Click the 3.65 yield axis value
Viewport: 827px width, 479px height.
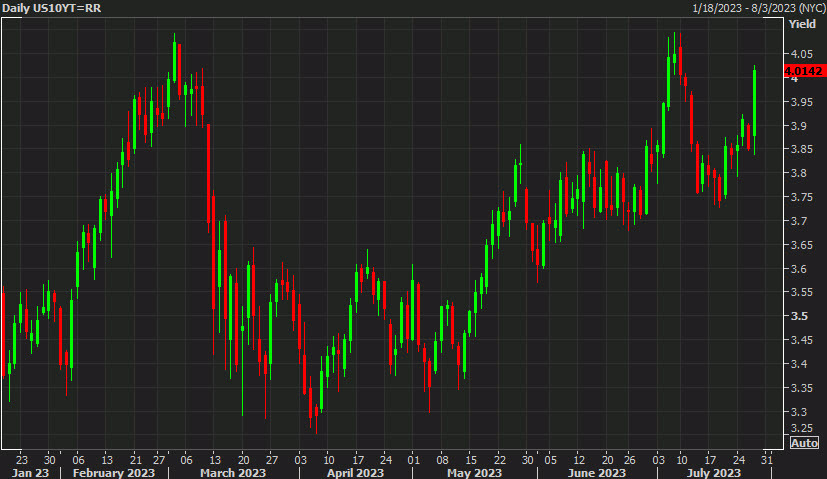[801, 245]
